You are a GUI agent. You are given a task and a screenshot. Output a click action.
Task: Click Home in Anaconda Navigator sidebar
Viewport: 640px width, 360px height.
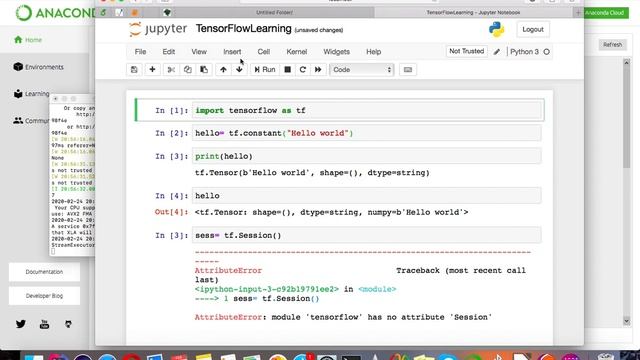point(28,40)
